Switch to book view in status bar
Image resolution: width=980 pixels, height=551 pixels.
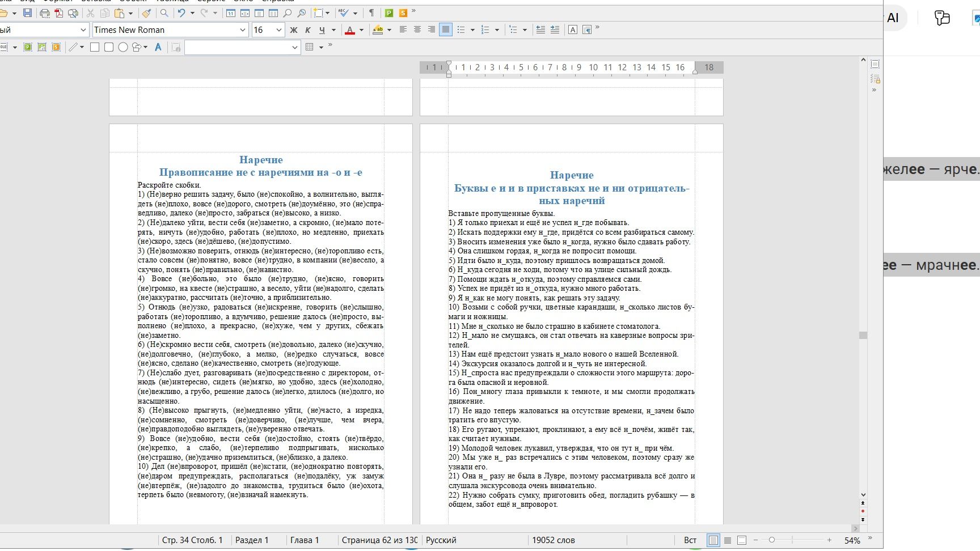coord(742,540)
